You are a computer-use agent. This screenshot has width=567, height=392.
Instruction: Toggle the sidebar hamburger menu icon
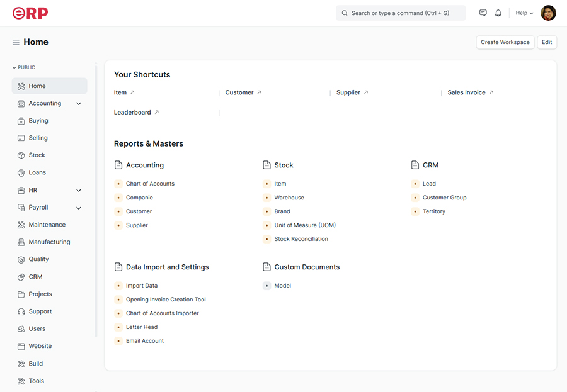coord(16,42)
